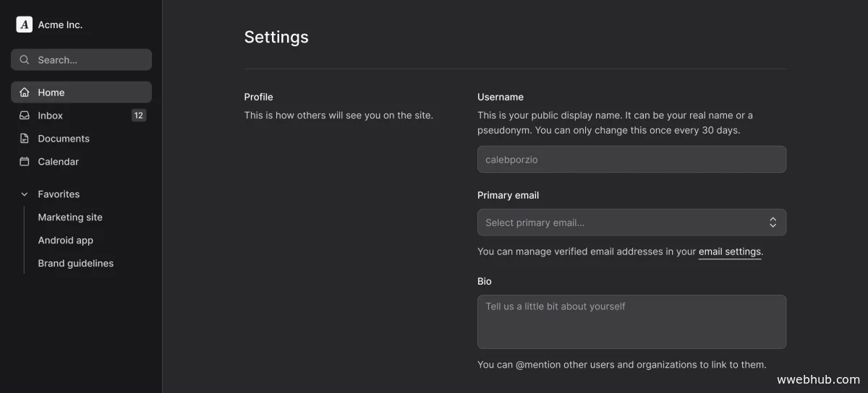Open Calendar from the sidebar

[58, 162]
